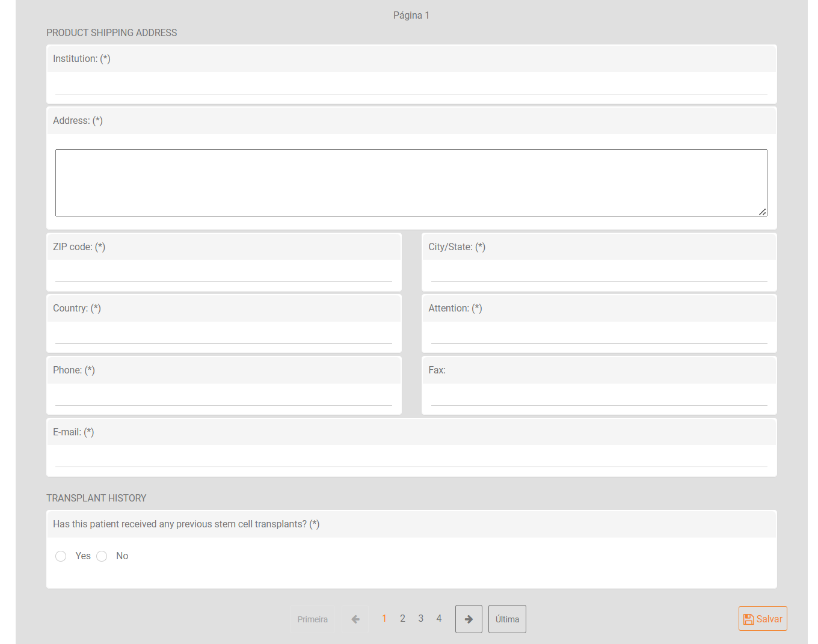The width and height of the screenshot is (818, 644).
Task: Click the next page arrow button
Action: [x=469, y=619]
